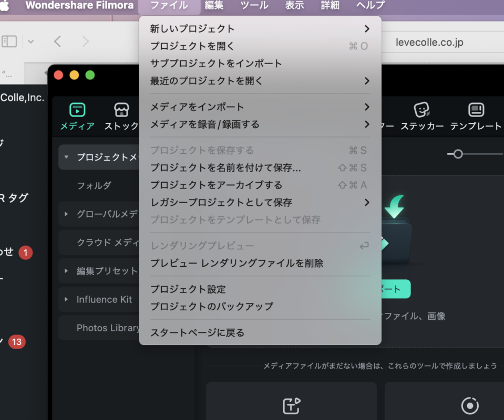Open the ヘルプ menu
Image resolution: width=504 pixels, height=420 pixels.
[x=371, y=5]
